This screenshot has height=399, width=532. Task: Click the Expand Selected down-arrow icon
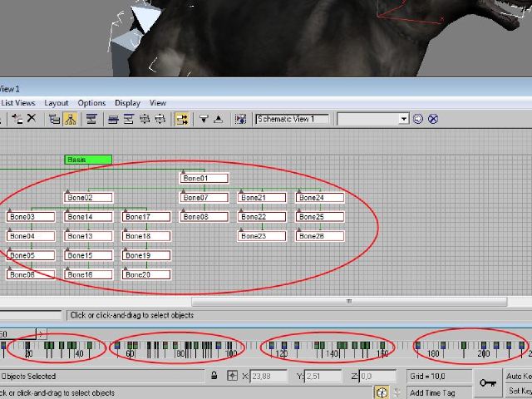(204, 119)
